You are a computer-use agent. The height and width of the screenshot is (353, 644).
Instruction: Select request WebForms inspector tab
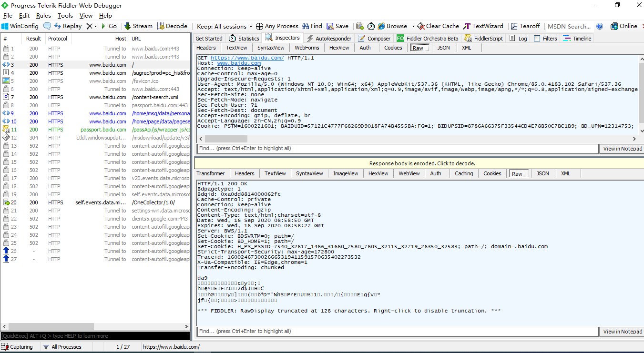(307, 48)
